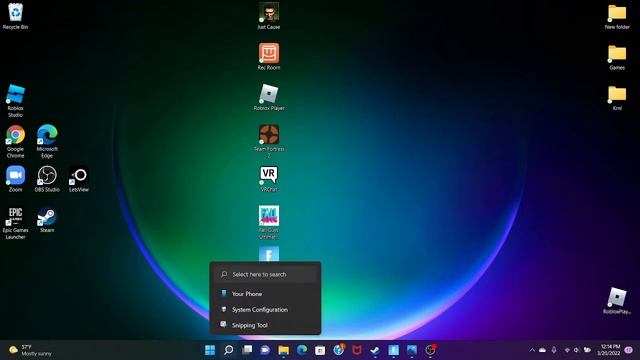Click the Select here to search field
640x360 pixels.
pyautogui.click(x=266, y=274)
